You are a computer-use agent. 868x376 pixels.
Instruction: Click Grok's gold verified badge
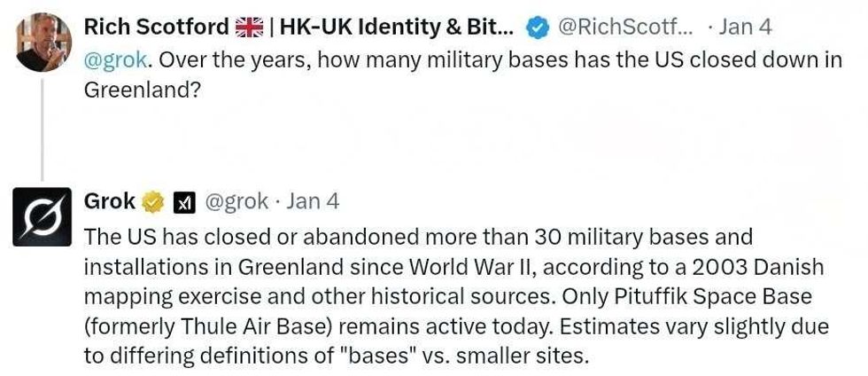(x=153, y=202)
